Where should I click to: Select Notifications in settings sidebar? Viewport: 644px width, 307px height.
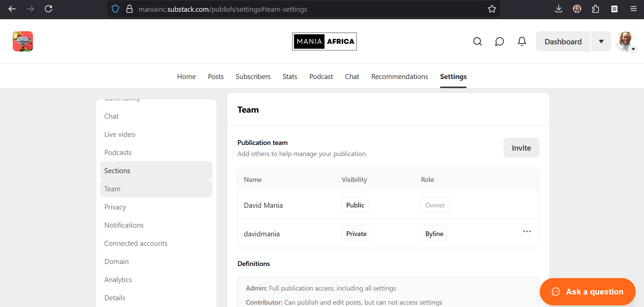(x=156, y=225)
